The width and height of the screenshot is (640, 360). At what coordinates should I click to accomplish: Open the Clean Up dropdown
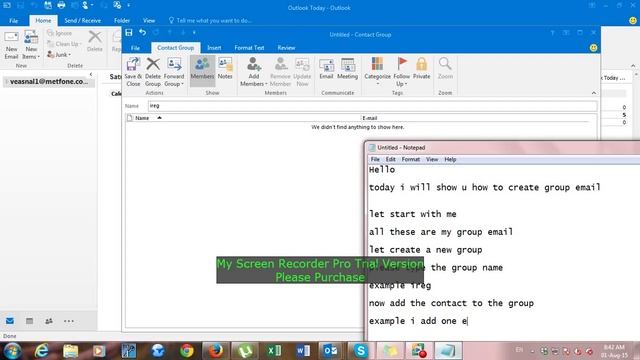[x=64, y=44]
